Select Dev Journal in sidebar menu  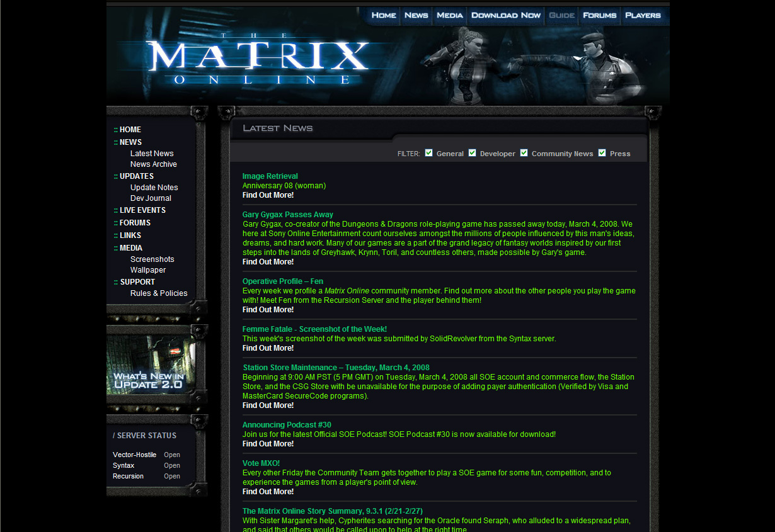pyautogui.click(x=151, y=198)
